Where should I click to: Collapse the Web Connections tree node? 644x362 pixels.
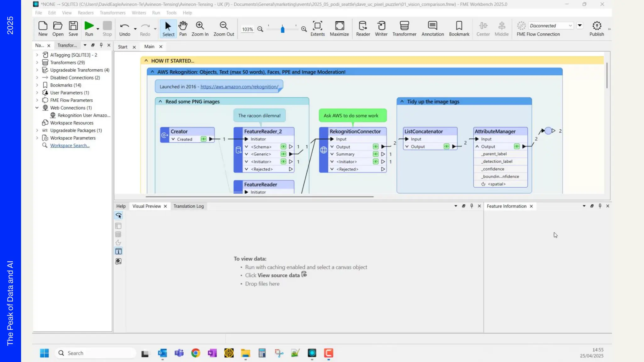click(37, 108)
